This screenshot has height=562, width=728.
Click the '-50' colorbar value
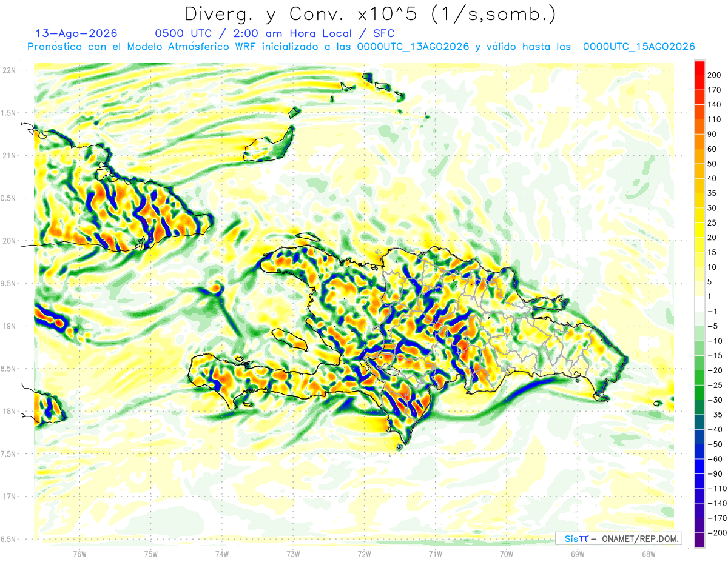pos(716,444)
